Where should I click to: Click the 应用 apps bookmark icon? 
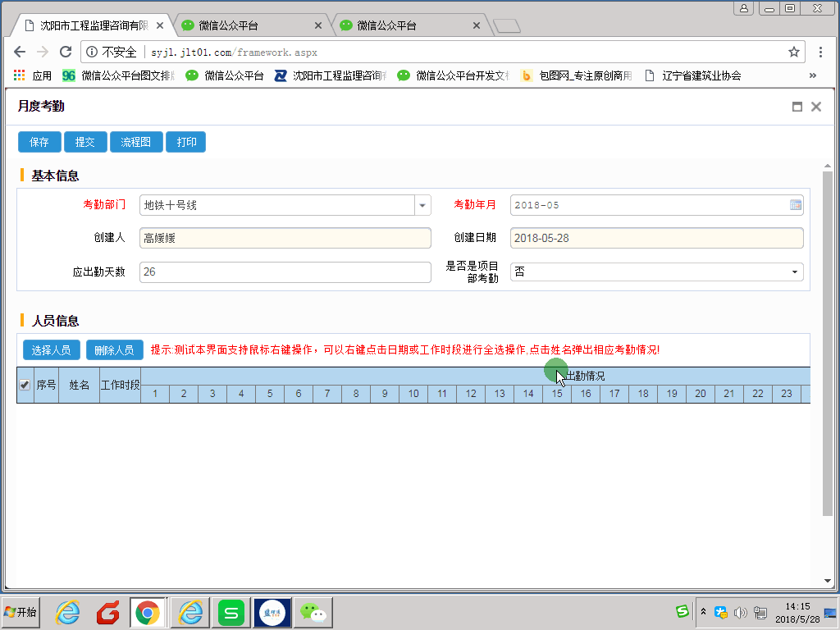tap(20, 75)
